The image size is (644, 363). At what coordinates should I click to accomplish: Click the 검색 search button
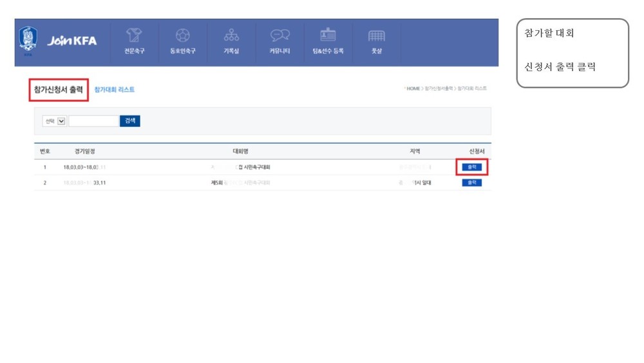point(130,121)
